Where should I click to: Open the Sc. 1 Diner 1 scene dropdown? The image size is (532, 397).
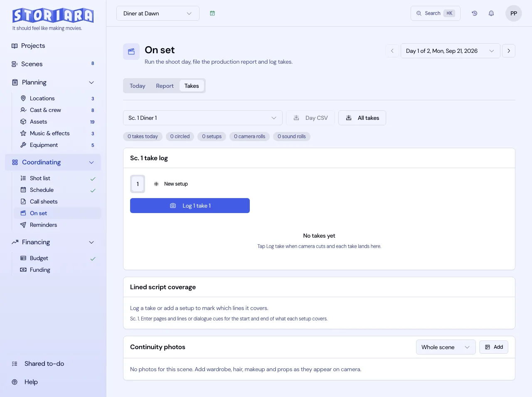click(x=203, y=118)
